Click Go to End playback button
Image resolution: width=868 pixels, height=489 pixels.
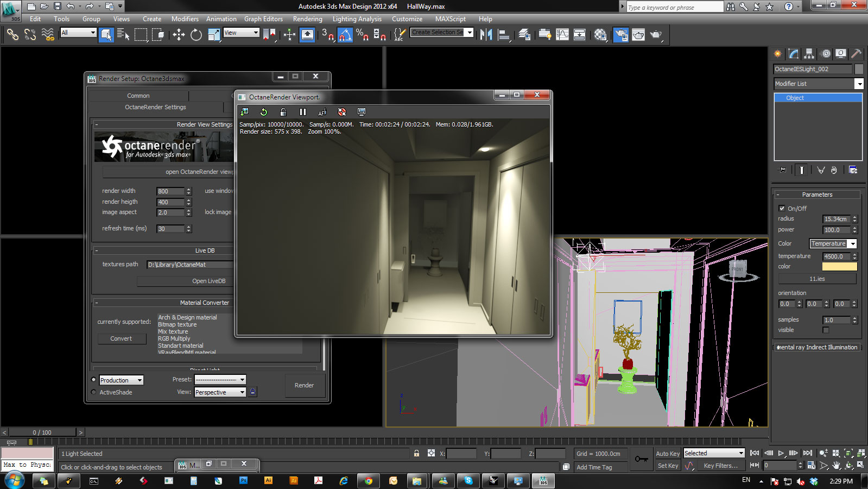tap(808, 453)
